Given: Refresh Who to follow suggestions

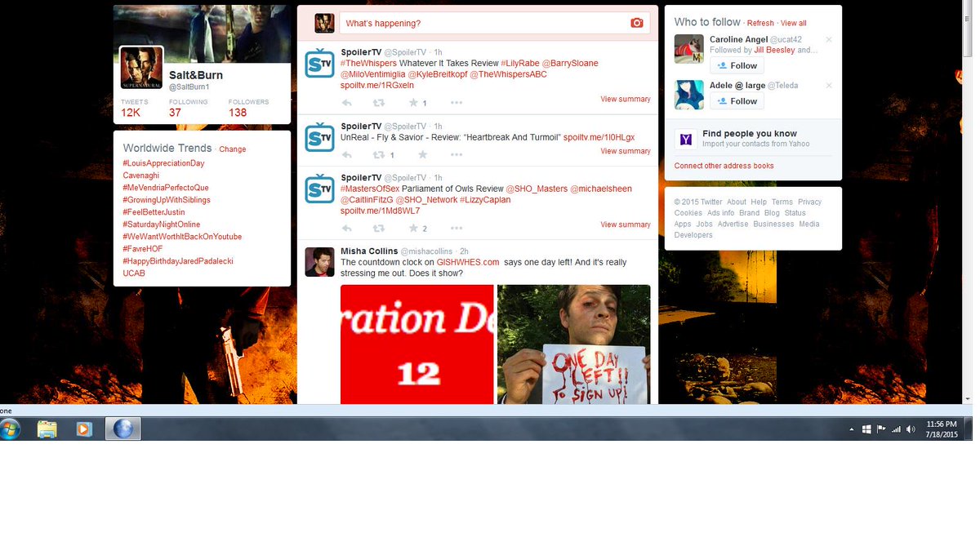Looking at the screenshot, I should click(760, 24).
